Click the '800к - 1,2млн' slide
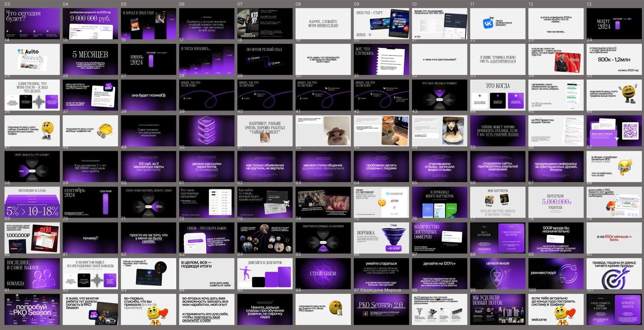The width and height of the screenshot is (644, 330). (614, 59)
